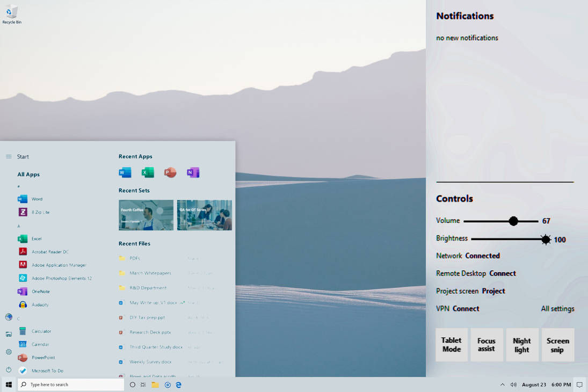
Task: Open the QA for QT Series thumbnail
Action: pos(205,215)
